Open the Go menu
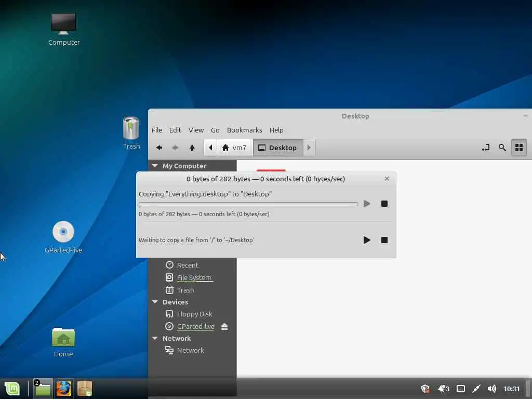 click(x=215, y=130)
